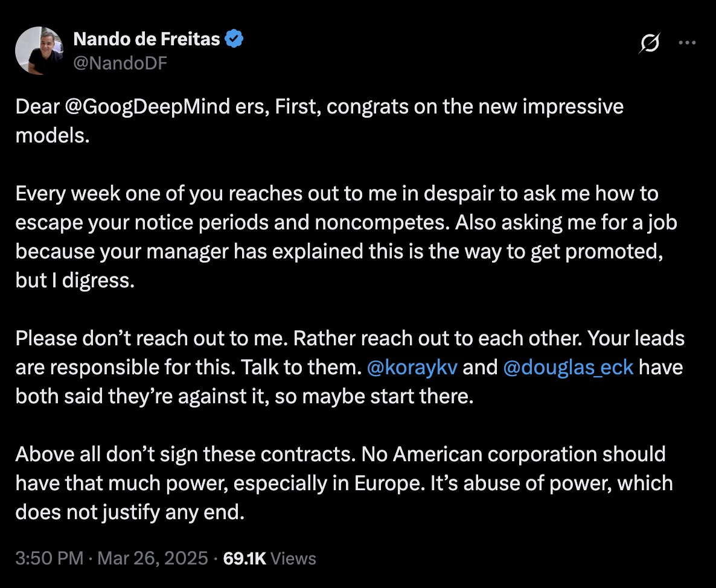
Task: Click the blue verified checkmark badge
Action: (x=234, y=40)
